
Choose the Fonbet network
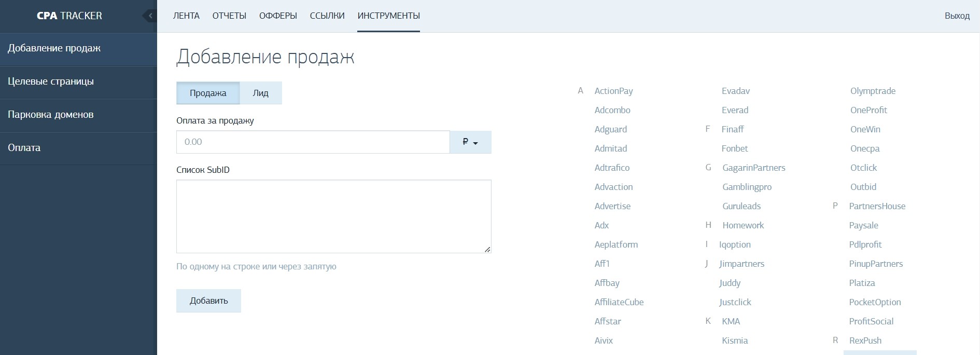click(x=735, y=148)
